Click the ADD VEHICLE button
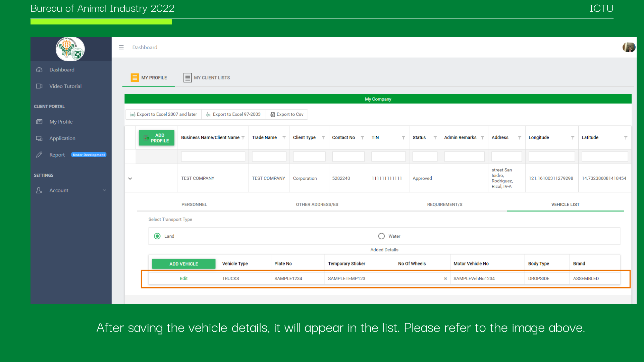 click(183, 264)
